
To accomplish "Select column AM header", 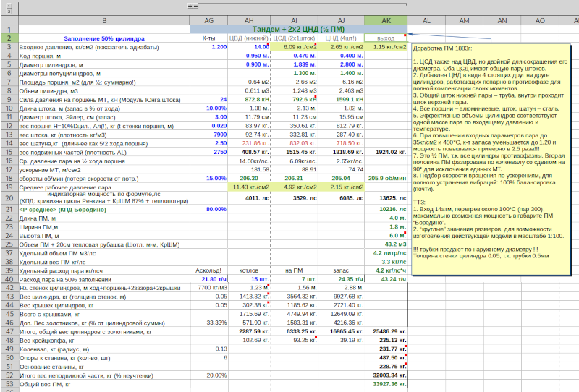I will (464, 21).
